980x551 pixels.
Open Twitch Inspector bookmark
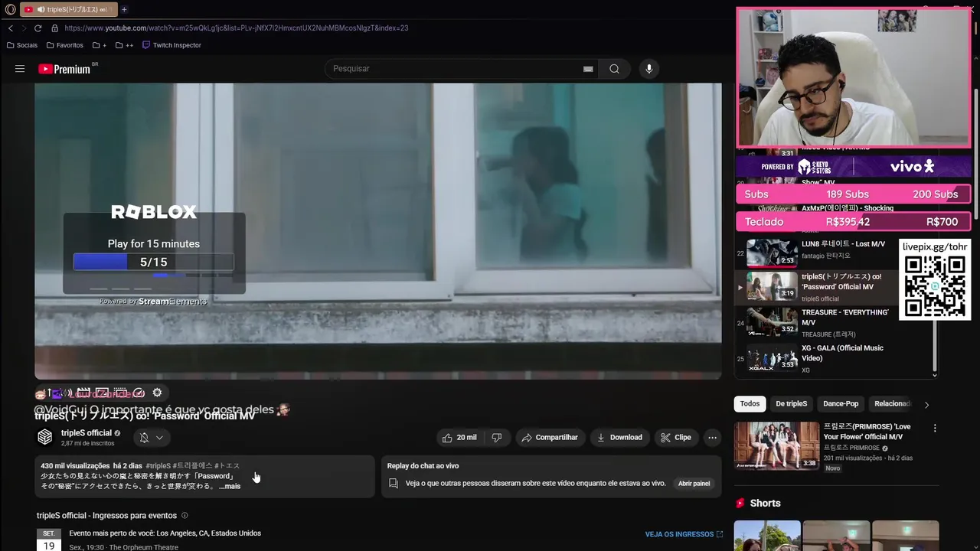(171, 45)
